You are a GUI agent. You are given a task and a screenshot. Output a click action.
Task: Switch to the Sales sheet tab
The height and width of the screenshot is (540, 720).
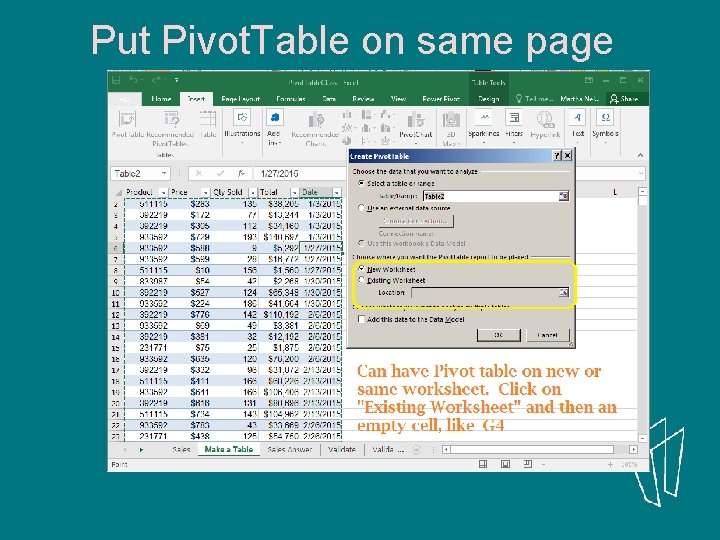click(x=181, y=450)
